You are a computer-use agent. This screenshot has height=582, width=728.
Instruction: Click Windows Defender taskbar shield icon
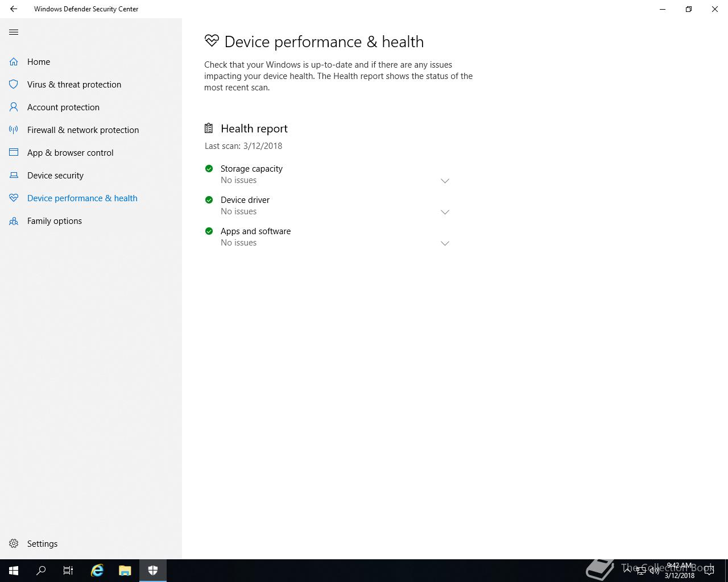pos(153,571)
